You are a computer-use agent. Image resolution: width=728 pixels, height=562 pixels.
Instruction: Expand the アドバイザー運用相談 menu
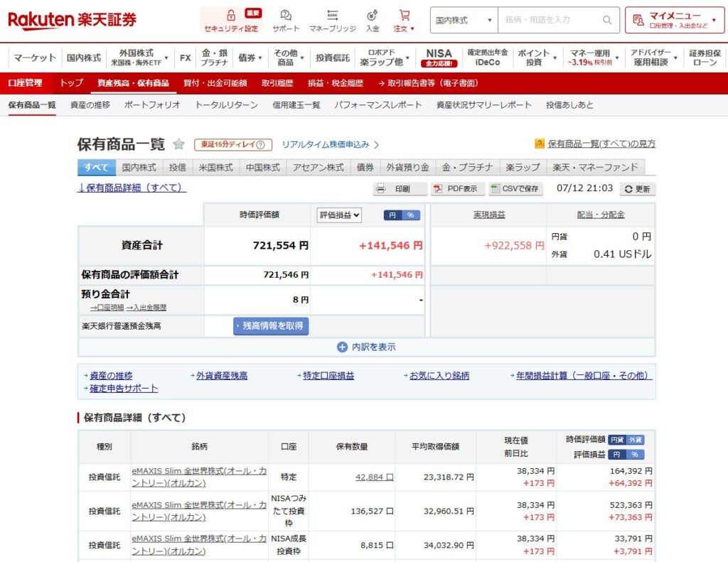[653, 58]
